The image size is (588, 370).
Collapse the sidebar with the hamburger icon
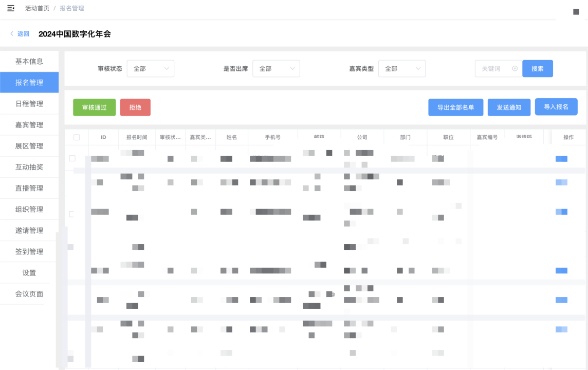click(11, 8)
